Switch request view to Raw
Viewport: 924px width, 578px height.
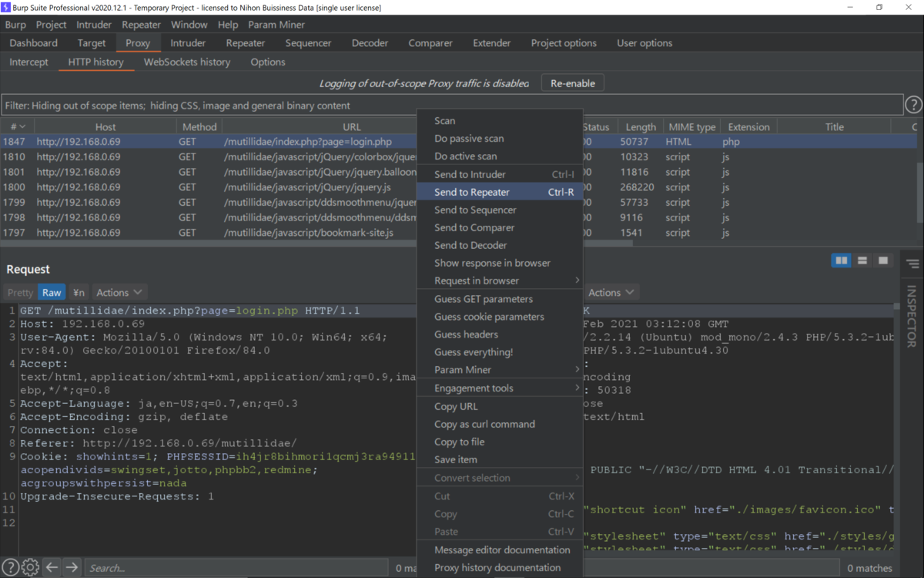(x=52, y=293)
